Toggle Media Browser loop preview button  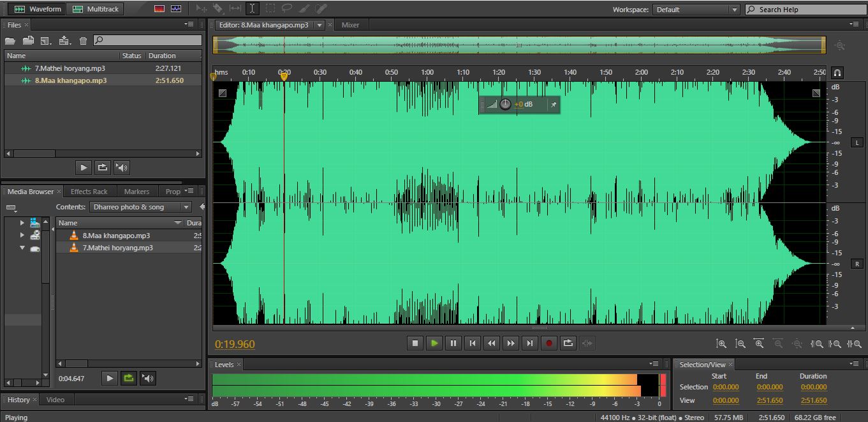pyautogui.click(x=129, y=378)
